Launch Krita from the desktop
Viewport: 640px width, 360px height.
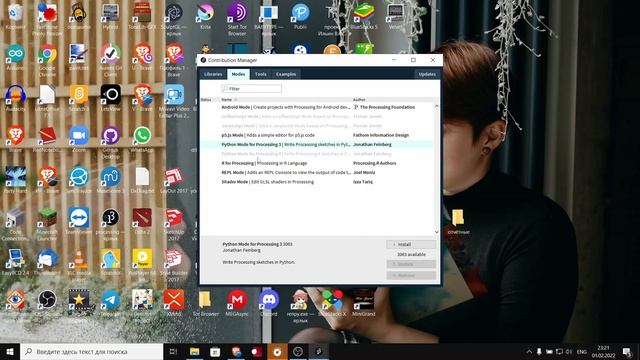(205, 16)
